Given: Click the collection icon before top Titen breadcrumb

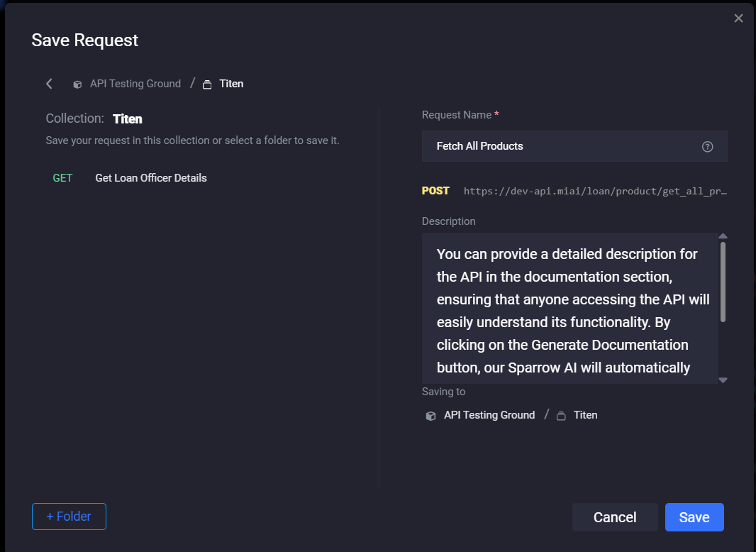Looking at the screenshot, I should point(207,84).
